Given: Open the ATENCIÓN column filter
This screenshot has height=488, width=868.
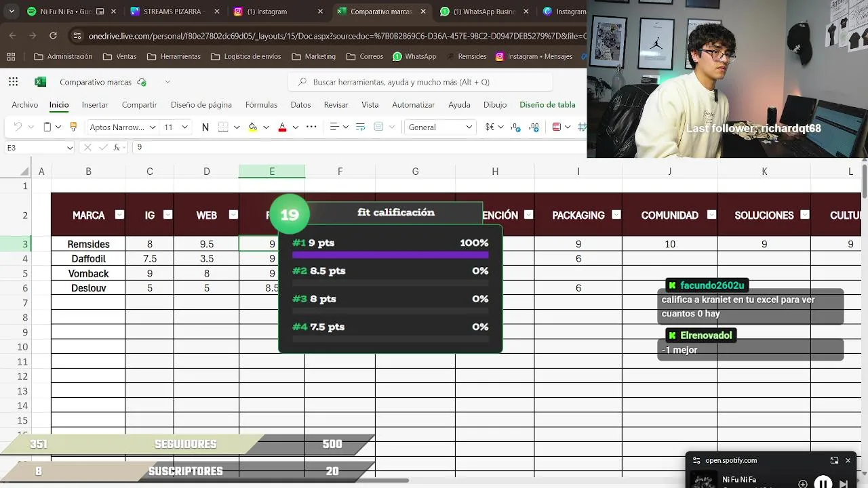Looking at the screenshot, I should 528,215.
